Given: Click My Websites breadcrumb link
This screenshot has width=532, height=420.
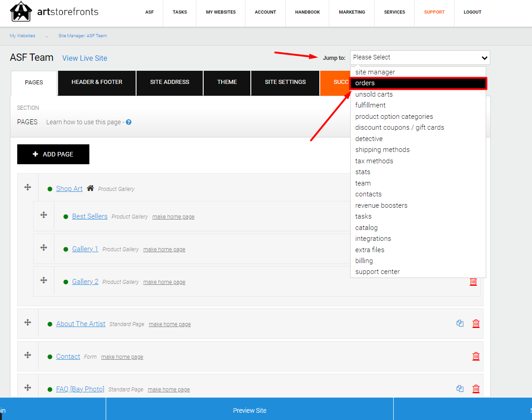Looking at the screenshot, I should [x=22, y=36].
